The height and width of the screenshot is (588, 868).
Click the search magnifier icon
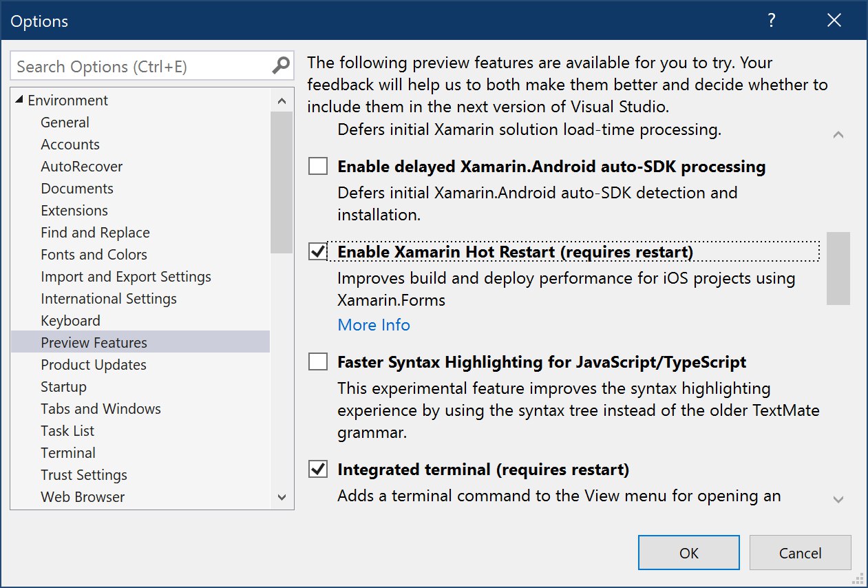click(281, 66)
